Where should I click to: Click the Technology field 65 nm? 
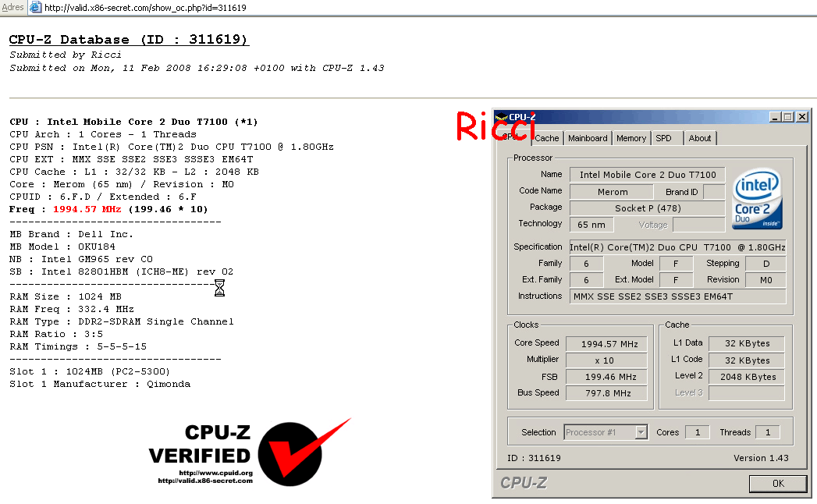pos(591,225)
